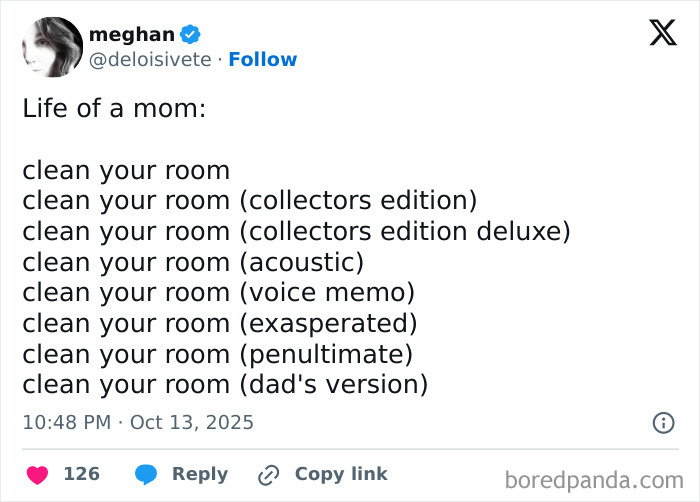Click the chain link icon
Viewport: 700px width, 502px height.
268,475
